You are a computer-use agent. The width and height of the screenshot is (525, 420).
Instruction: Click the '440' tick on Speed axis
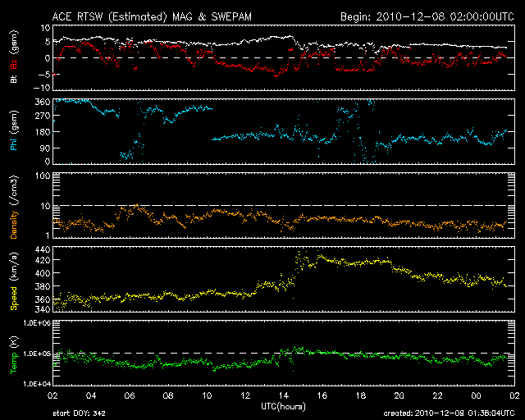tap(43, 249)
